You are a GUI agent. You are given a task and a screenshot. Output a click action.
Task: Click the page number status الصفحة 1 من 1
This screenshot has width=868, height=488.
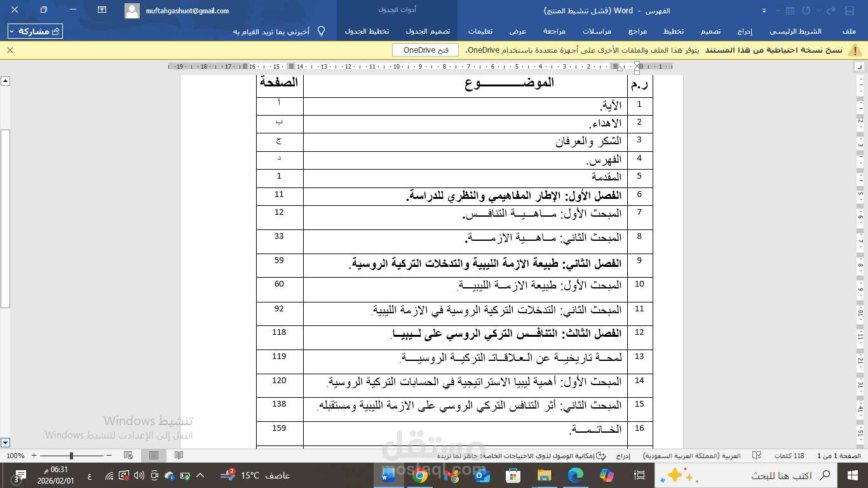[839, 456]
